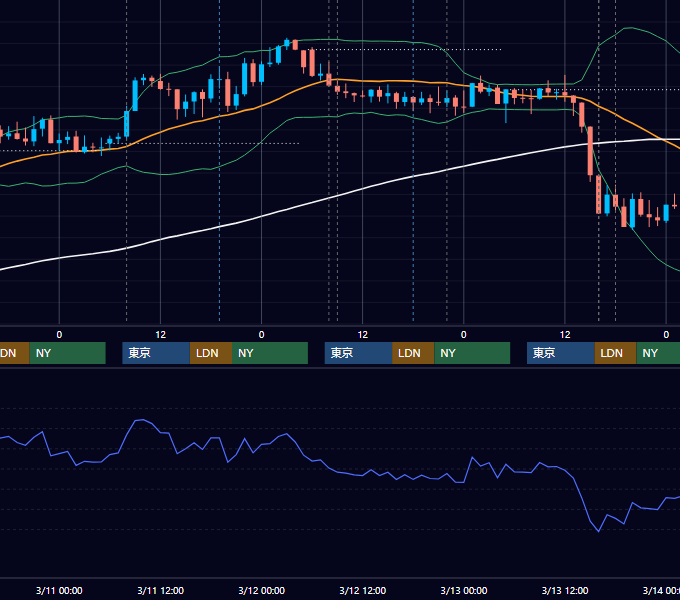
Task: Choose the 東京 session block on 3/13
Action: pos(560,353)
